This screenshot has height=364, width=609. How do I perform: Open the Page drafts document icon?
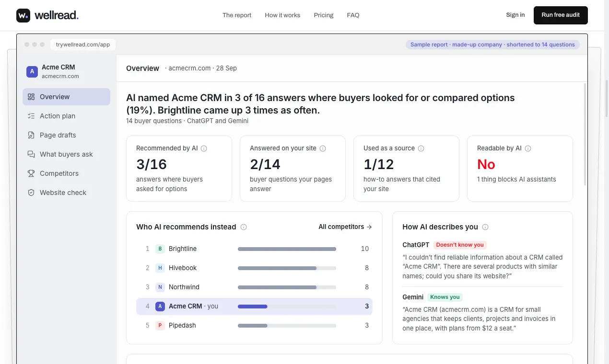(x=31, y=135)
